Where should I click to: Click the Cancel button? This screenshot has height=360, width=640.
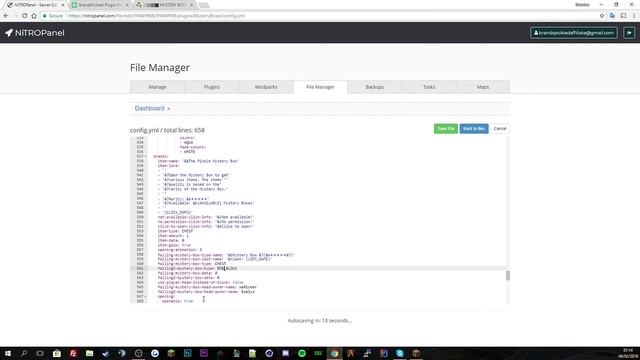pyautogui.click(x=500, y=129)
